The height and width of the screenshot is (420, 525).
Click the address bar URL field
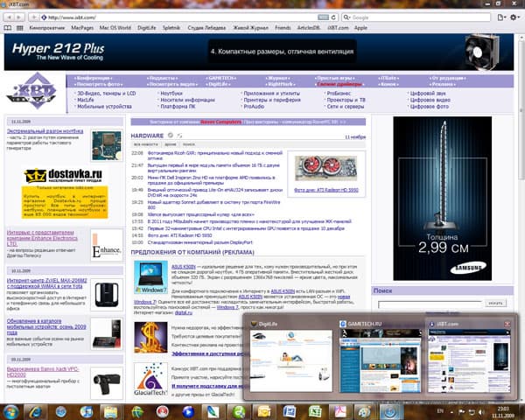[x=183, y=17]
